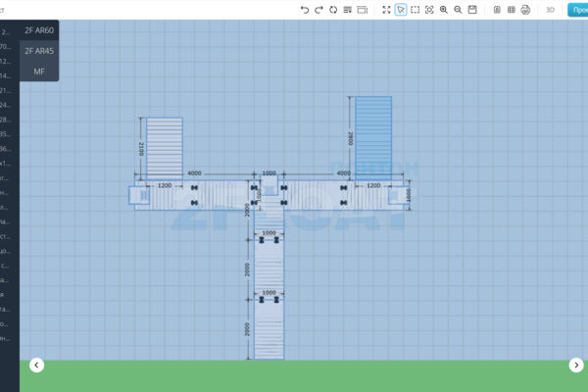Viewport: 588px width, 392px height.
Task: Select the 2100 striped pontoon section
Action: 165,149
